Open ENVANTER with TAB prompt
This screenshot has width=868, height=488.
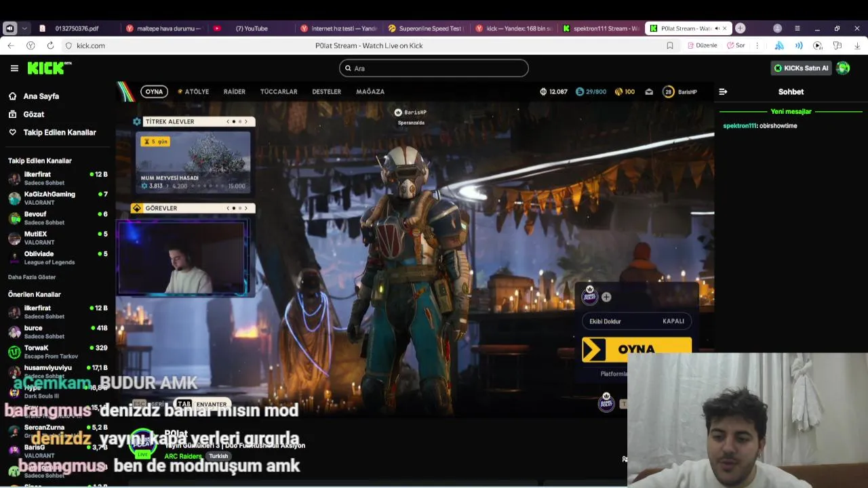click(203, 404)
